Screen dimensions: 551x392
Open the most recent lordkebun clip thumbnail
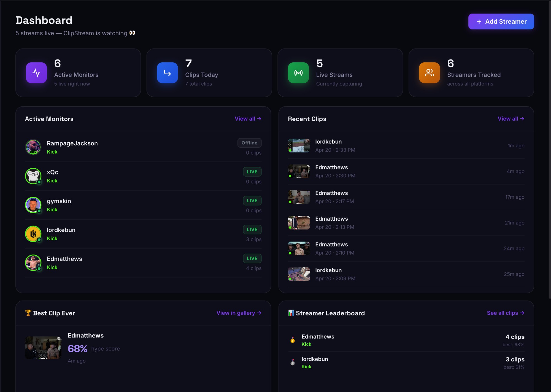[x=299, y=145]
